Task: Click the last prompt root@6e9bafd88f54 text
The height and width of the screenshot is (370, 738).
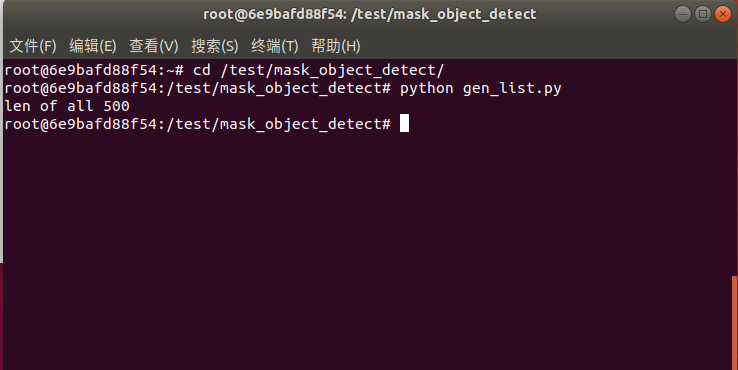Action: [x=80, y=124]
